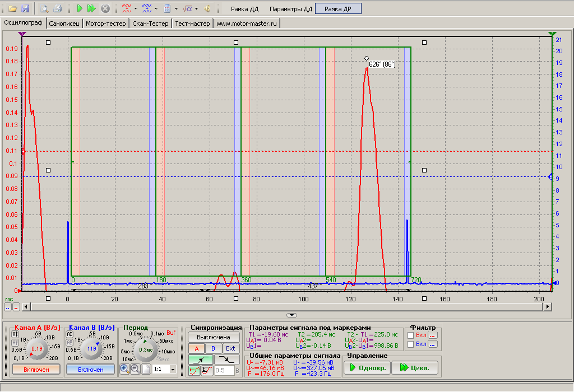Start cyclic capture with the toolbar double-arrow icon
The width and height of the screenshot is (574, 392).
pos(91,8)
